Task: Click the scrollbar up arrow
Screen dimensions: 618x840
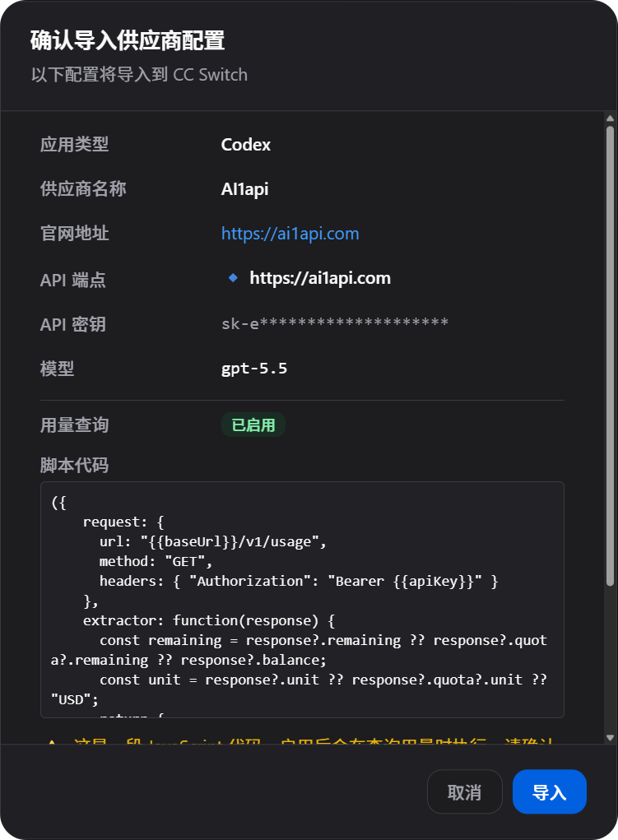Action: click(x=610, y=118)
